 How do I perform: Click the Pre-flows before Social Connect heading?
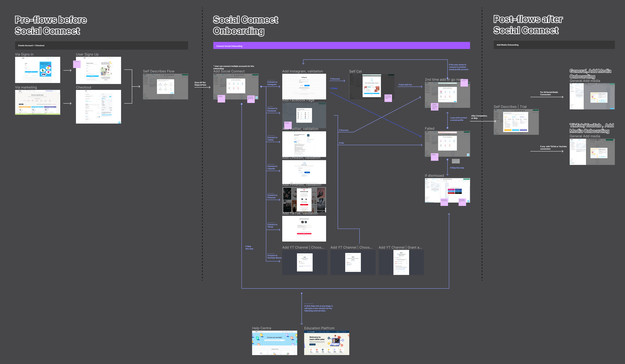point(51,25)
